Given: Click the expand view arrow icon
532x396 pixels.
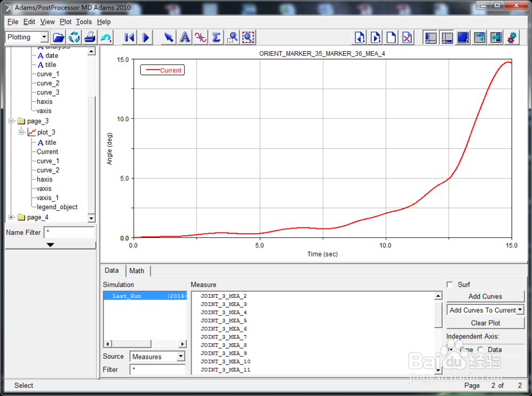Looking at the screenshot, I should pos(496,37).
